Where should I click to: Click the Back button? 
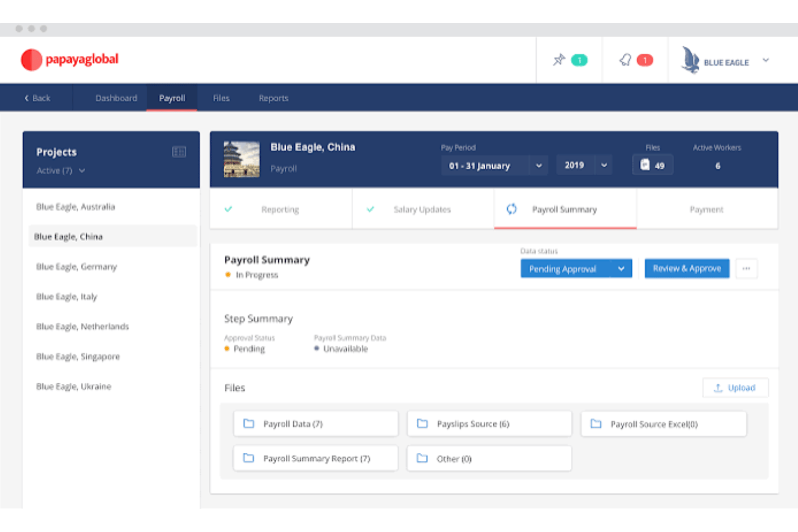coord(37,98)
